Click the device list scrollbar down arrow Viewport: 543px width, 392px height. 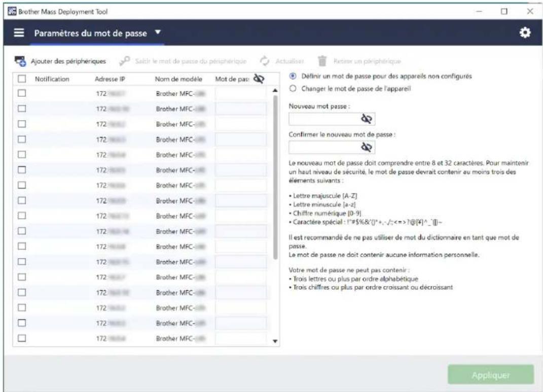[275, 341]
